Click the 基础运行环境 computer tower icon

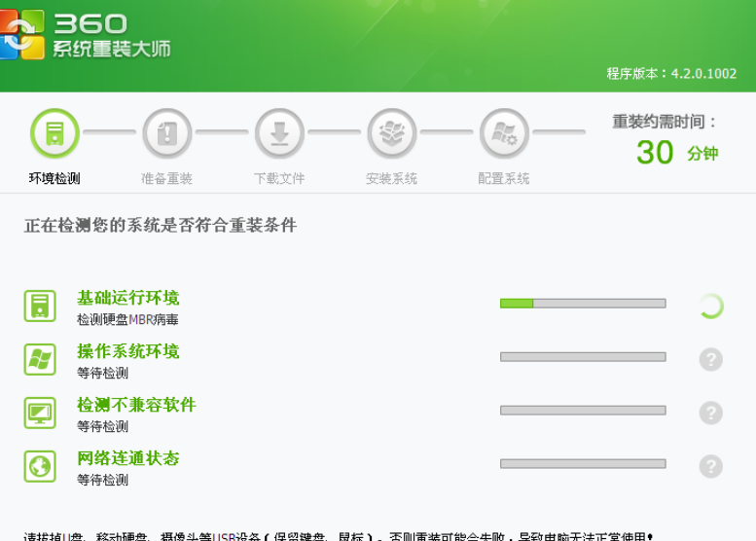[x=40, y=306]
